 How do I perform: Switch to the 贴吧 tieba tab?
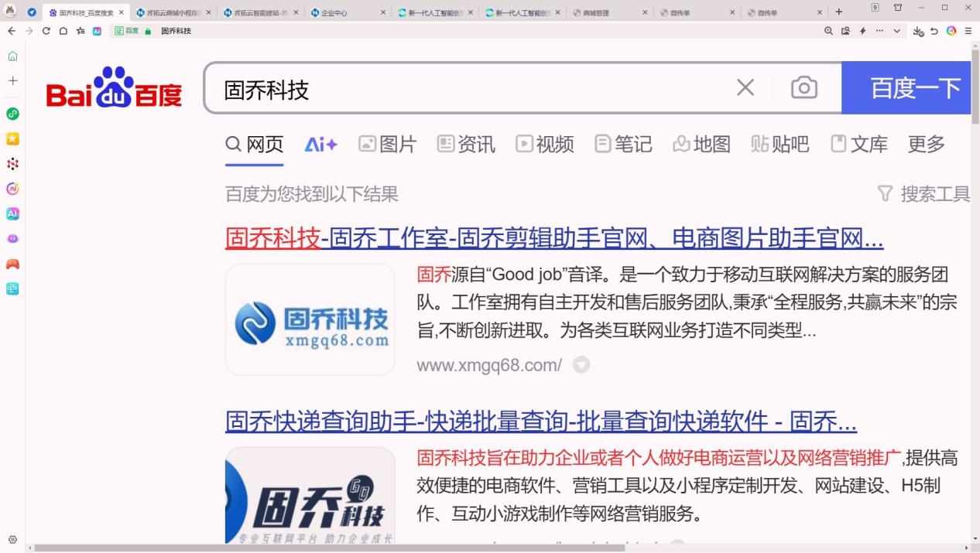point(780,144)
